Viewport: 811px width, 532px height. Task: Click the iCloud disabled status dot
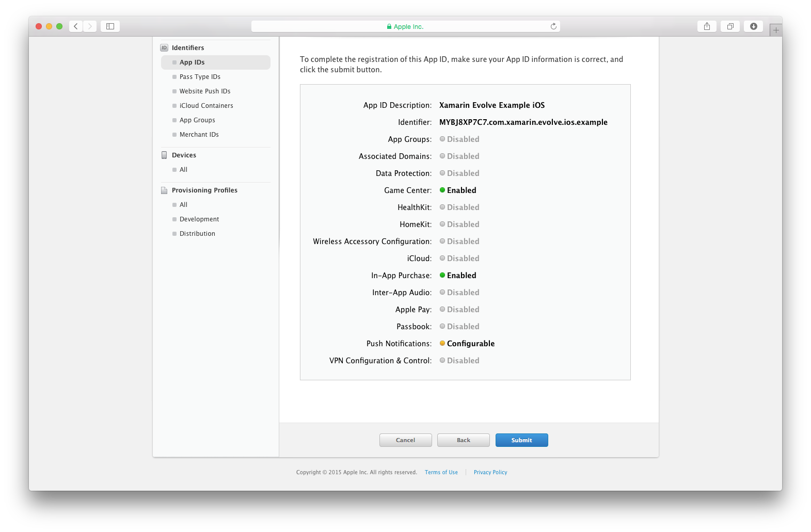pyautogui.click(x=442, y=258)
